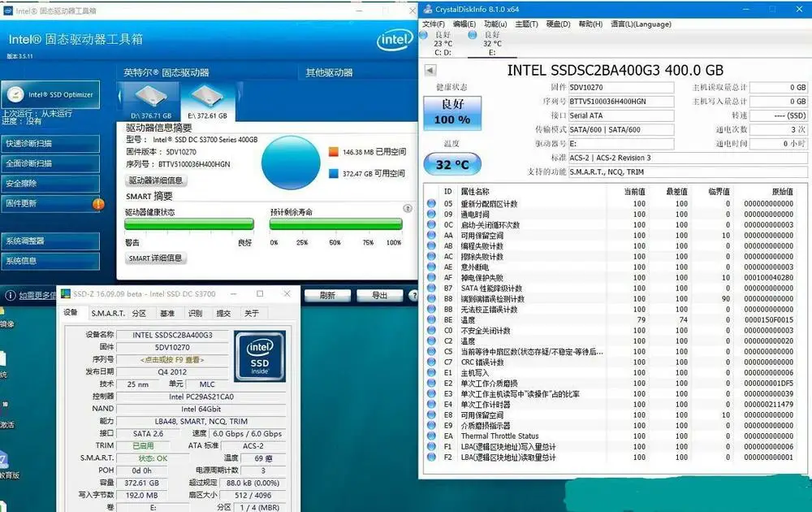Click status circle of row B7 SATA 性能降级计数
Image resolution: width=812 pixels, height=512 pixels.
tap(431, 289)
